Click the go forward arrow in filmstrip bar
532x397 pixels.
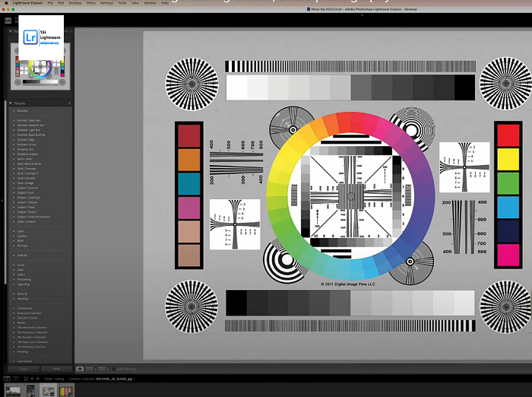pyautogui.click(x=38, y=378)
